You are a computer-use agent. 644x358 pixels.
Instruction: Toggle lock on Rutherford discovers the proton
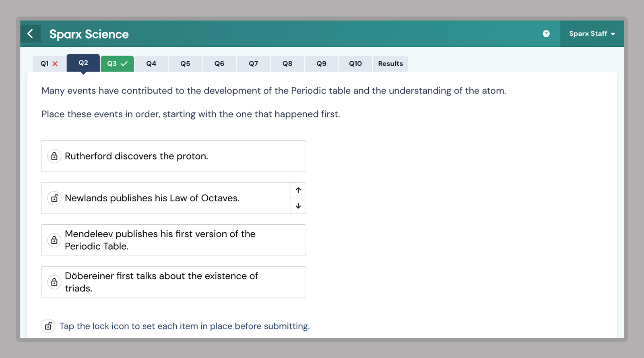(54, 156)
